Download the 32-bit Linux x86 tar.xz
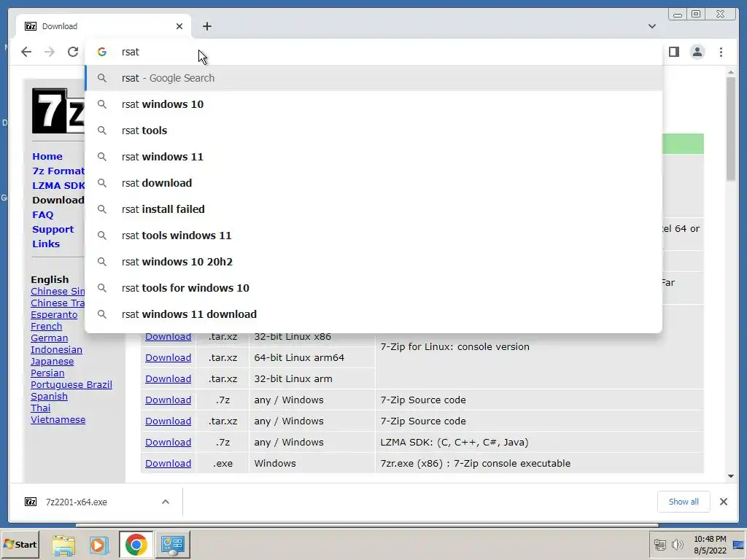Viewport: 747px width, 560px height. pos(169,337)
